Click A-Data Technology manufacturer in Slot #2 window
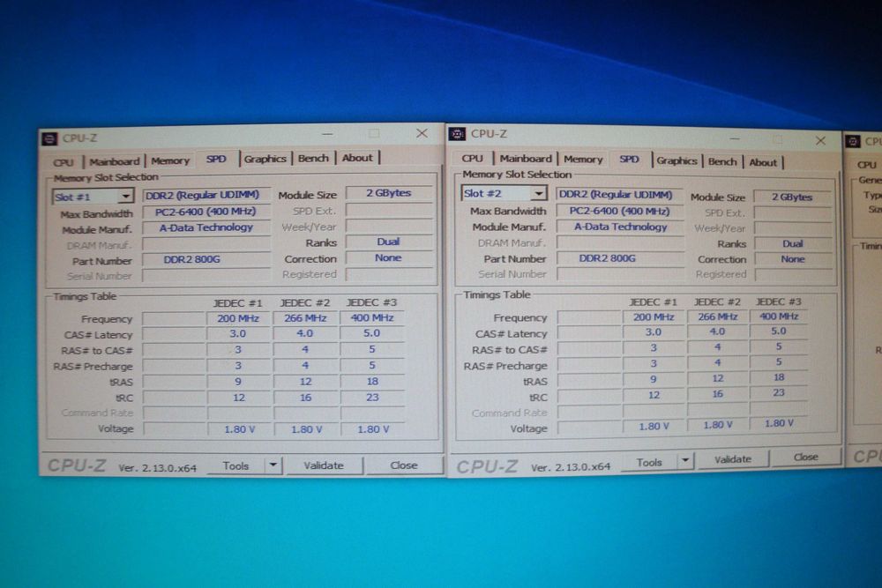Image resolution: width=882 pixels, height=588 pixels. pos(619,227)
